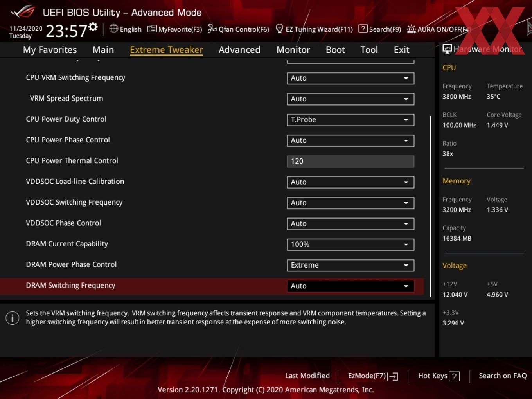Expand CPU Power Phase Control dropdown

coord(350,140)
